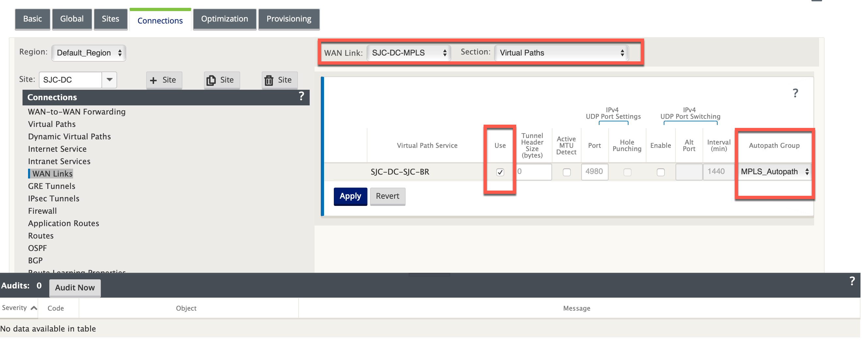This screenshot has width=868, height=340.
Task: Open help icon in Virtual Paths section
Action: click(795, 93)
